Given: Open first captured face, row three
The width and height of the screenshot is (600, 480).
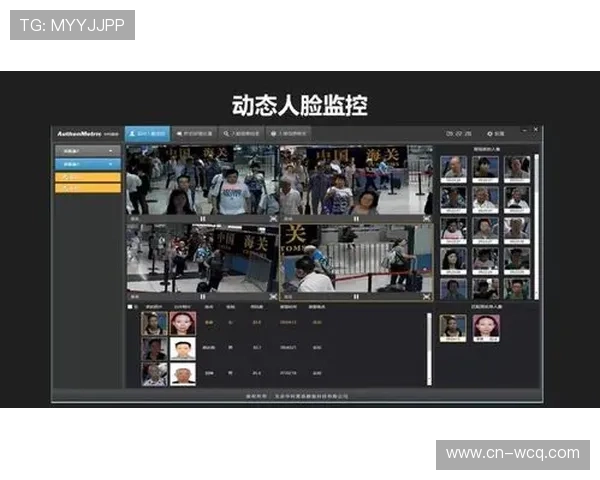Looking at the screenshot, I should 453,230.
